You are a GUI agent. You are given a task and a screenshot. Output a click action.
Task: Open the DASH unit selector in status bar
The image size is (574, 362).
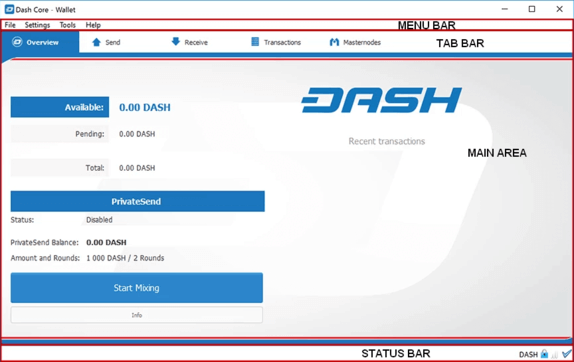(x=528, y=354)
